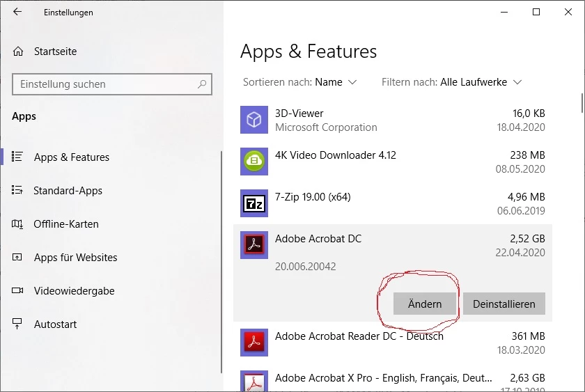This screenshot has width=585, height=392.
Task: Click the date 08.05.2020
Action: point(520,169)
